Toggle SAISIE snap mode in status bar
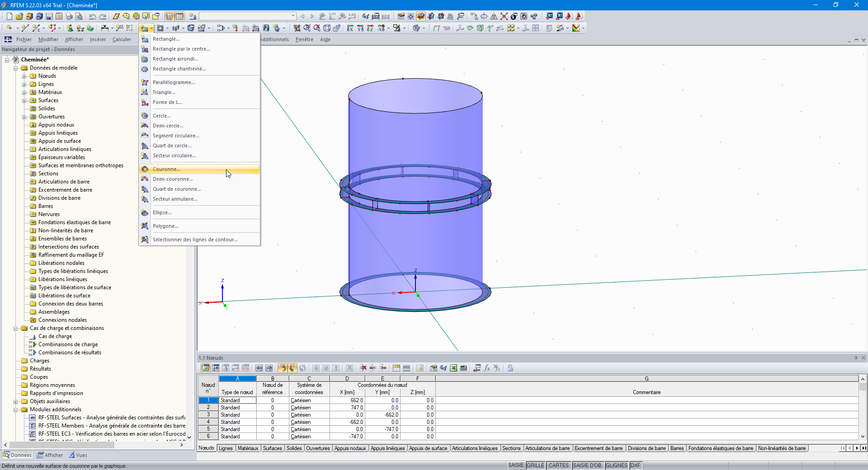Viewport: 868px width, 470px height. point(516,465)
